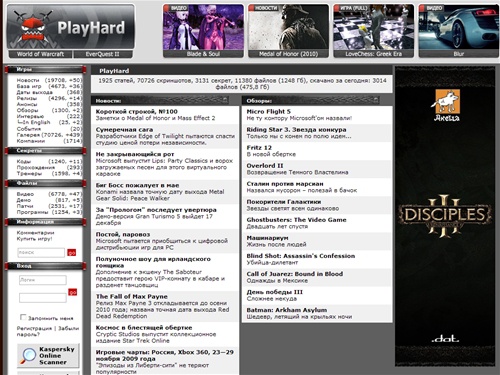500x375 pixels.
Task: Open news item Постой, паровоз
Action: tap(123, 235)
